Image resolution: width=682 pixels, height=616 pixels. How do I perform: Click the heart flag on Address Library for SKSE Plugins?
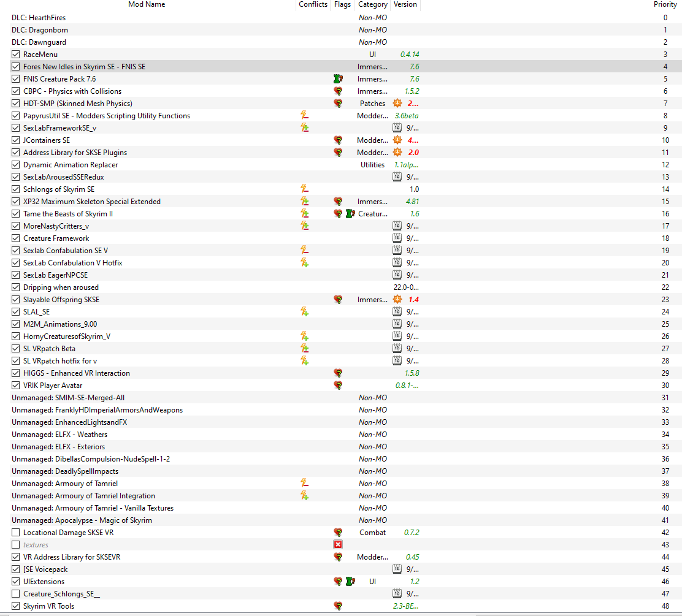click(338, 153)
